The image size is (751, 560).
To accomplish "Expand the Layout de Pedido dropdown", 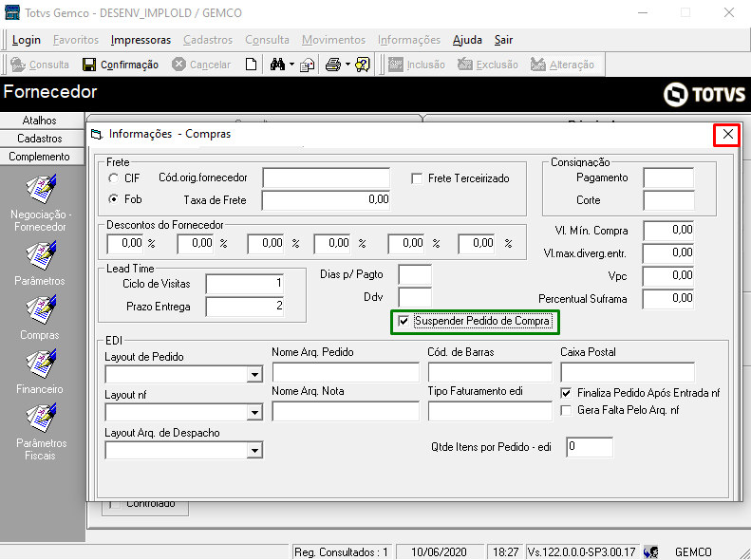I will [x=254, y=374].
